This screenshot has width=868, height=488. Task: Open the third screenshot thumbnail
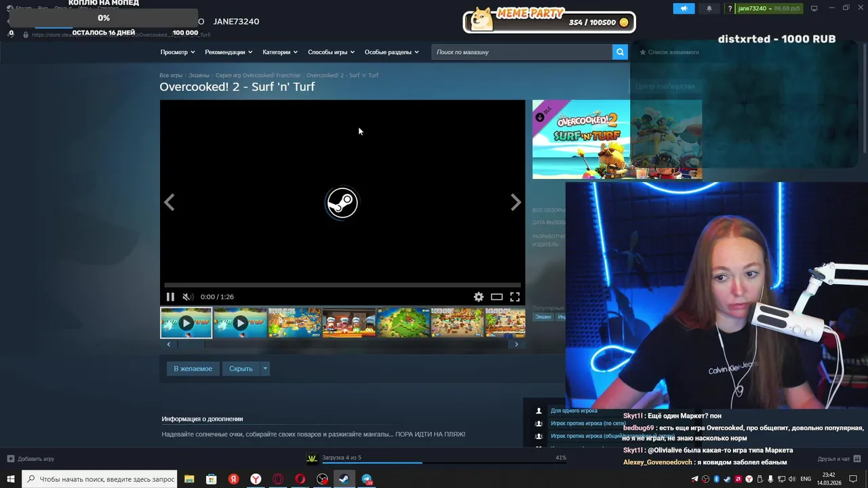(294, 323)
